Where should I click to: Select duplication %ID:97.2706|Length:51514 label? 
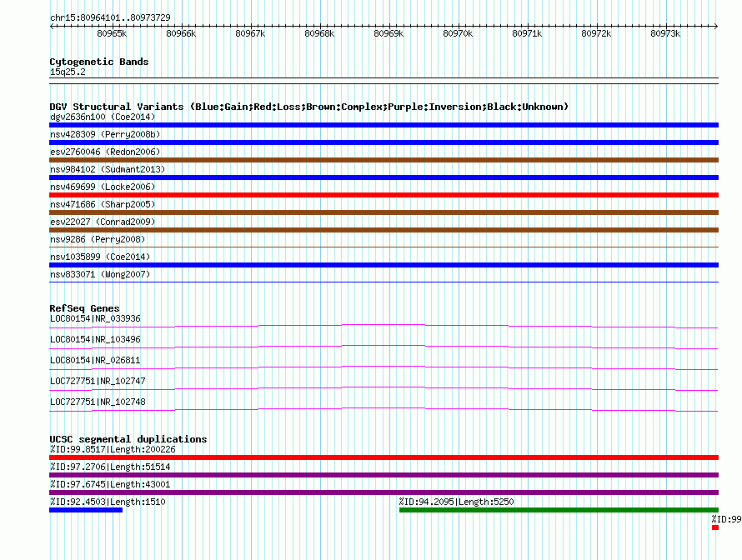point(110,467)
